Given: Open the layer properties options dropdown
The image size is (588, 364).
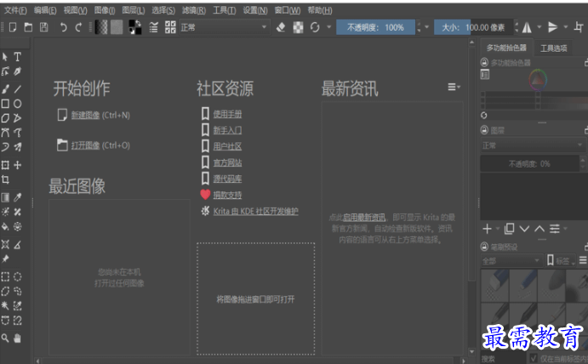Looking at the screenshot, I should tap(558, 229).
